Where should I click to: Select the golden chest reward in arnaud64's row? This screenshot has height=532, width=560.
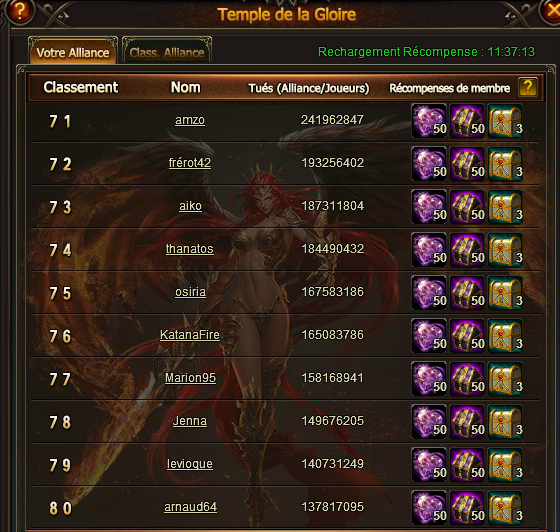pos(505,508)
